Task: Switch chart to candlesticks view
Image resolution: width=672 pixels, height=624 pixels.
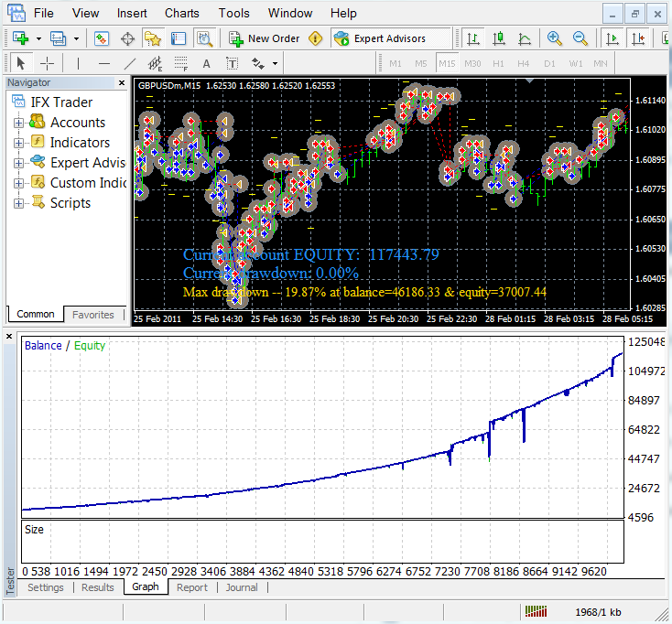Action: (x=499, y=38)
